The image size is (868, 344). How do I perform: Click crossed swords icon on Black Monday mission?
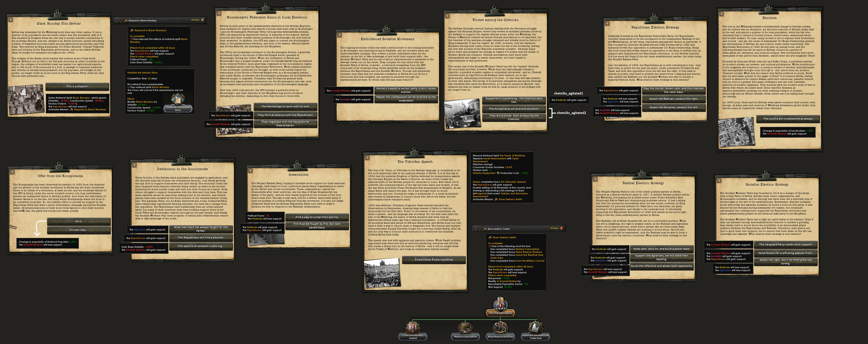[x=119, y=21]
